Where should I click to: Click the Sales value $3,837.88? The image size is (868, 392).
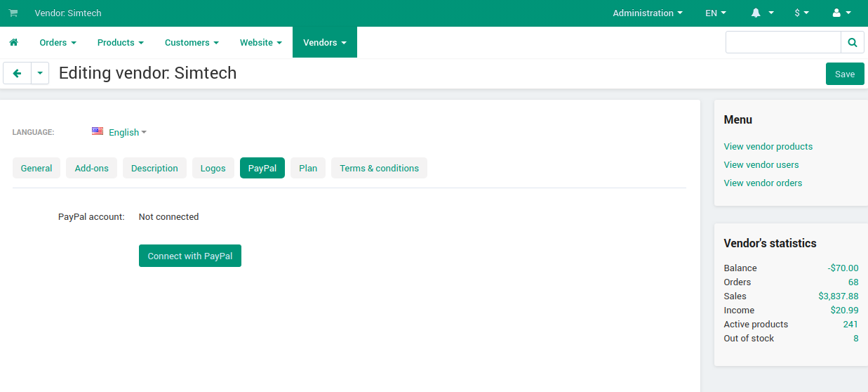click(839, 296)
